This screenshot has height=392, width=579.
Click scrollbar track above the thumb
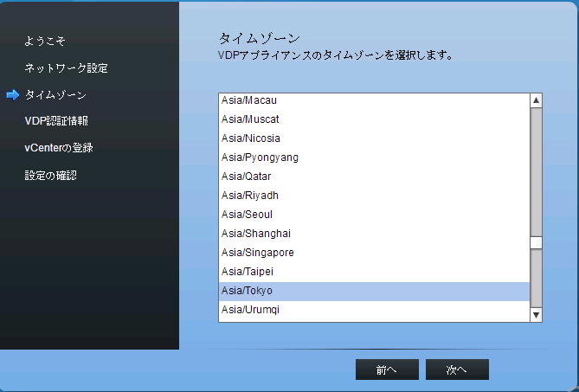coord(536,171)
